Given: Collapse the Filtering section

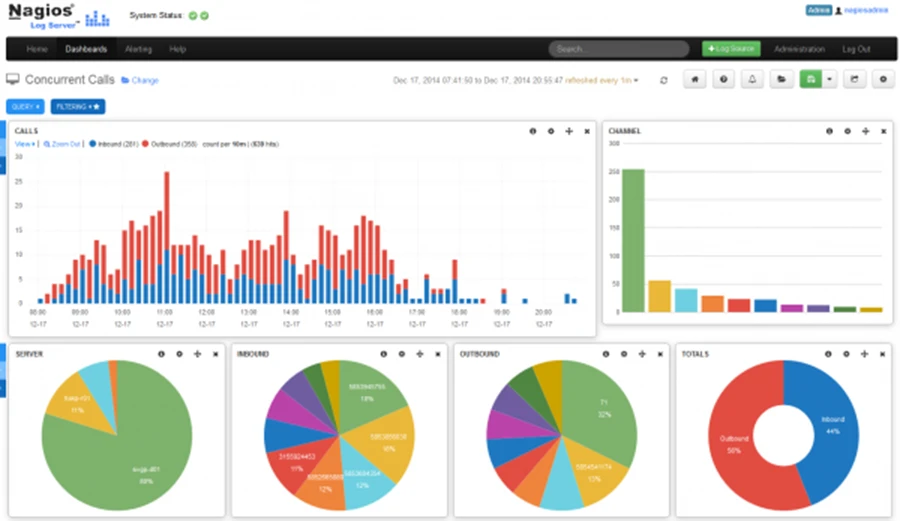Looking at the screenshot, I should (x=78, y=106).
